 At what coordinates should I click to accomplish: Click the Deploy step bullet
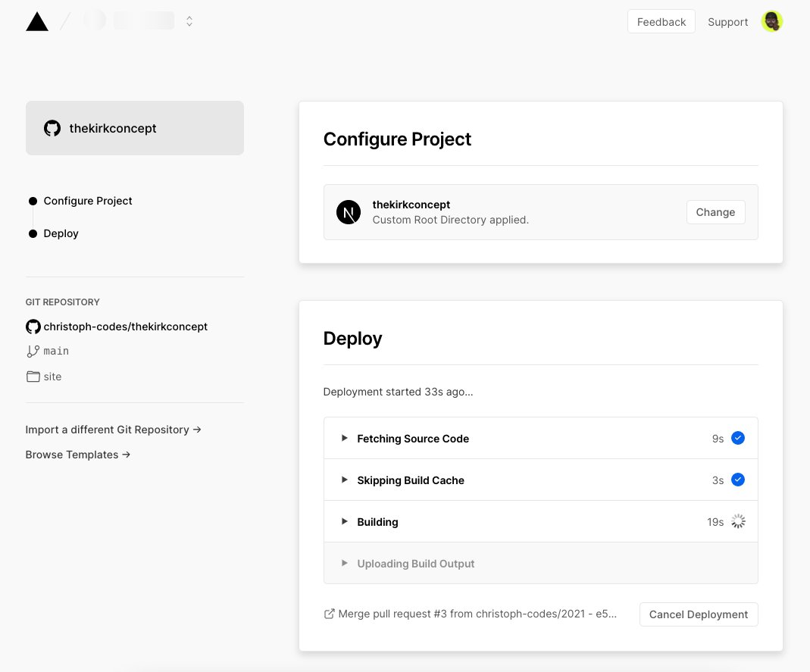click(33, 233)
